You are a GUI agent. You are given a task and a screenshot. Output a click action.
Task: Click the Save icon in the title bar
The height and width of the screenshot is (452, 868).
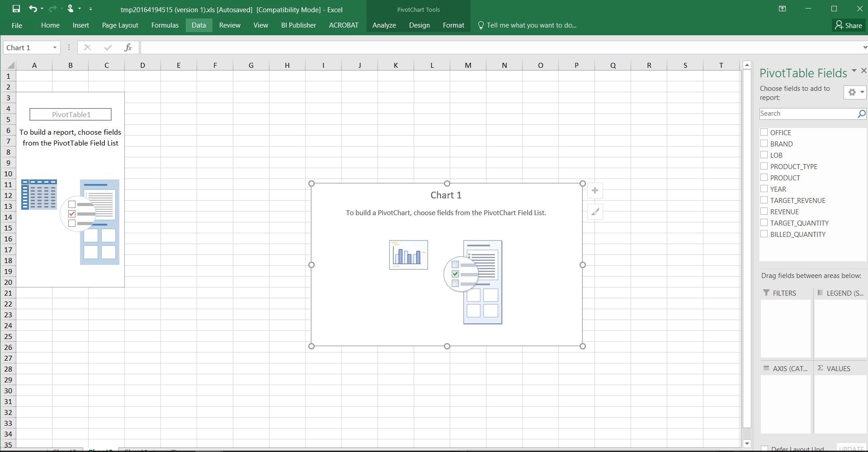[x=16, y=9]
